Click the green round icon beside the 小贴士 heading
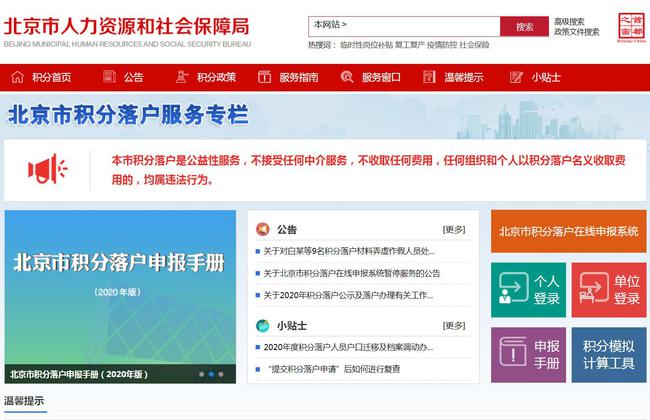 263,325
